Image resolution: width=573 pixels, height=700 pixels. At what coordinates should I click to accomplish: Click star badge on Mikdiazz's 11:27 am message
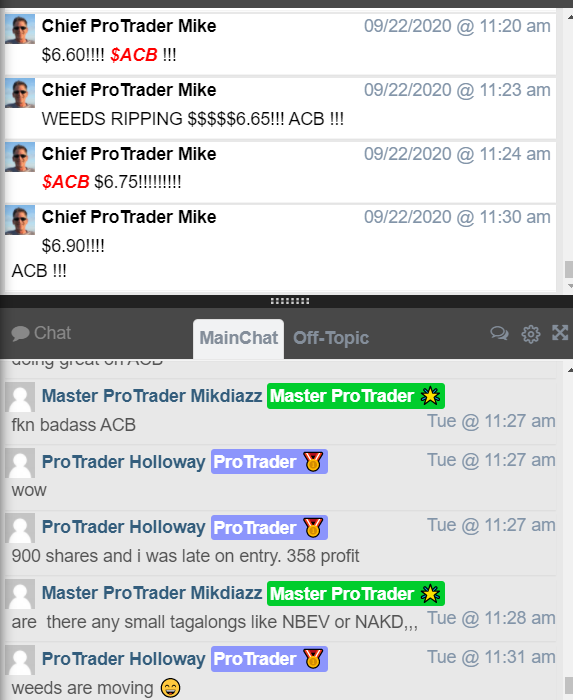430,396
